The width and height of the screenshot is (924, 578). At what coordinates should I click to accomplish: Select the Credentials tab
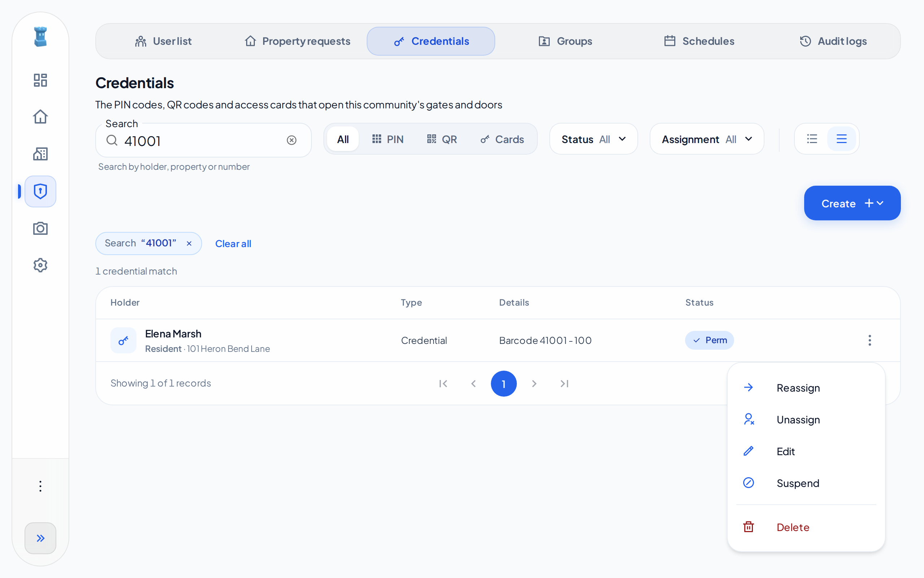coord(431,41)
